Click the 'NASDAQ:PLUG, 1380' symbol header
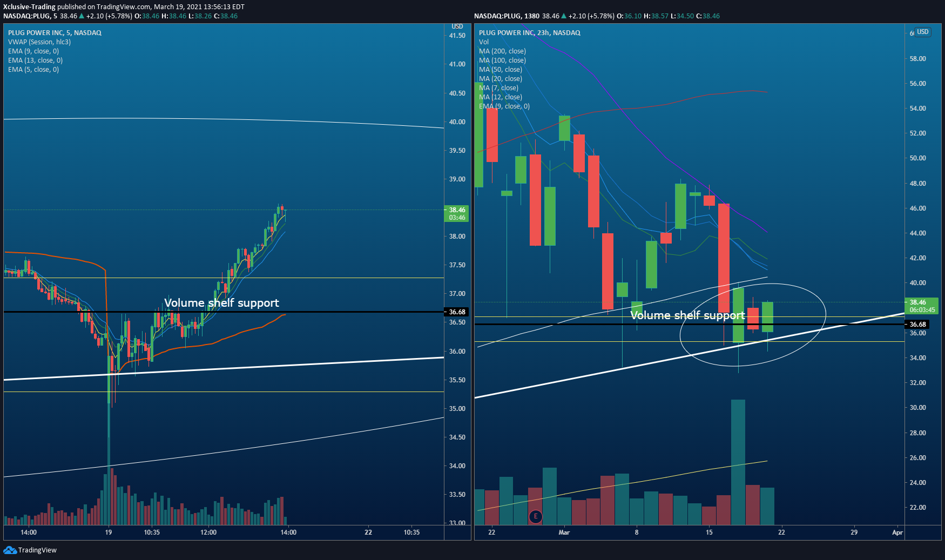Viewport: 945px width, 560px height. click(x=507, y=16)
